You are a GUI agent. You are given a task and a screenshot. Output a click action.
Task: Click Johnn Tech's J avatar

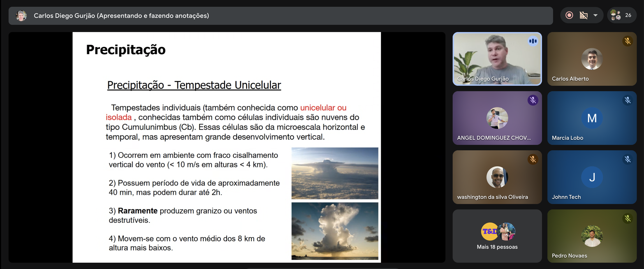592,177
